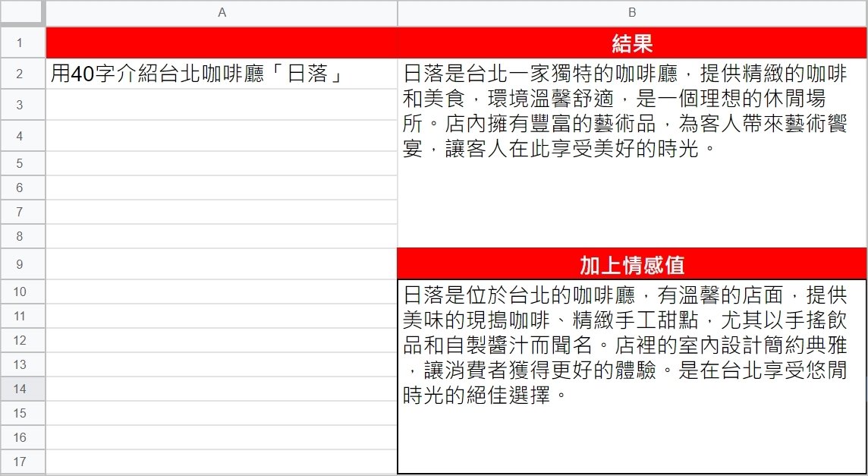868x476 pixels.
Task: Click cell with 用40字介紹台北咖啡廳 prompt
Action: coord(222,74)
